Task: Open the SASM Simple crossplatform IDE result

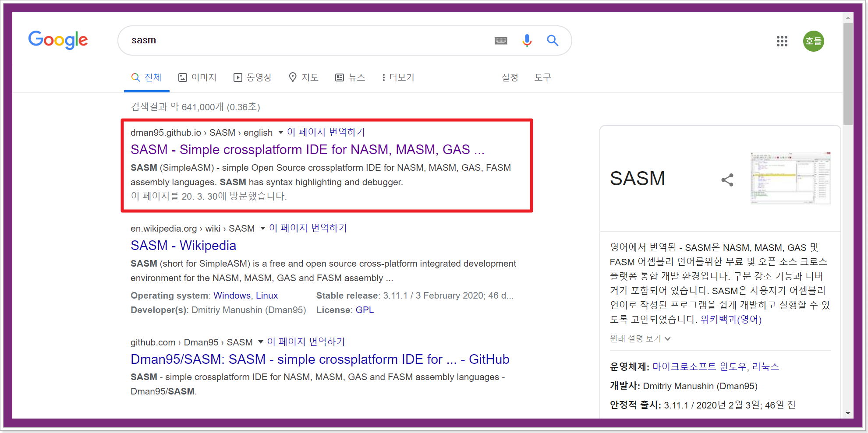Action: 308,150
